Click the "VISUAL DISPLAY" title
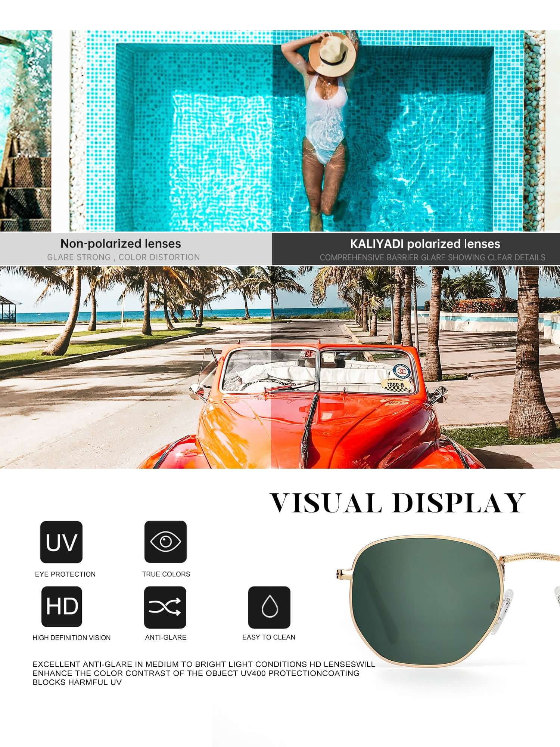The image size is (560, 747). 397,503
